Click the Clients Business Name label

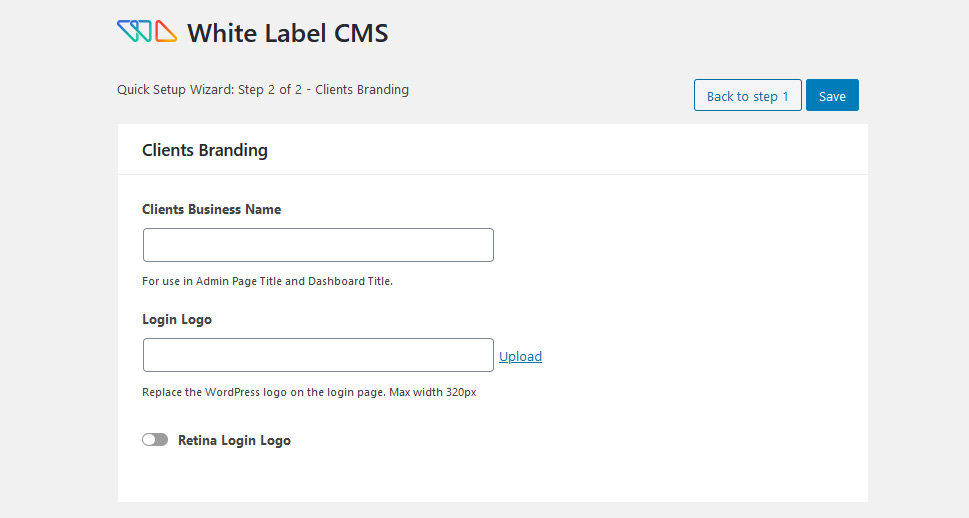click(211, 210)
